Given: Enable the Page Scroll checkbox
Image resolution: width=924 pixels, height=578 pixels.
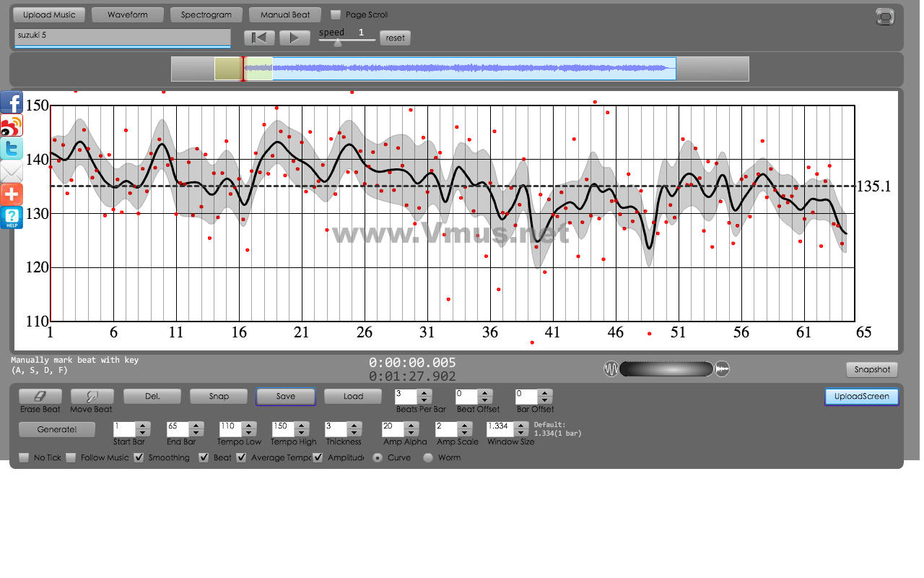Looking at the screenshot, I should point(336,14).
